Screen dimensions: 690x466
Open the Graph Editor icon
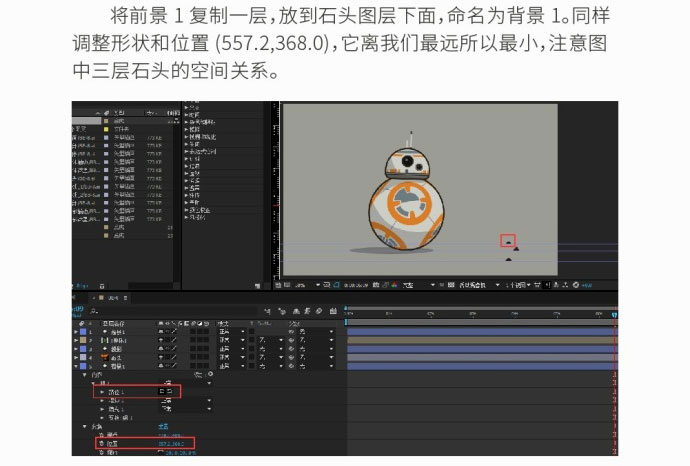(333, 312)
